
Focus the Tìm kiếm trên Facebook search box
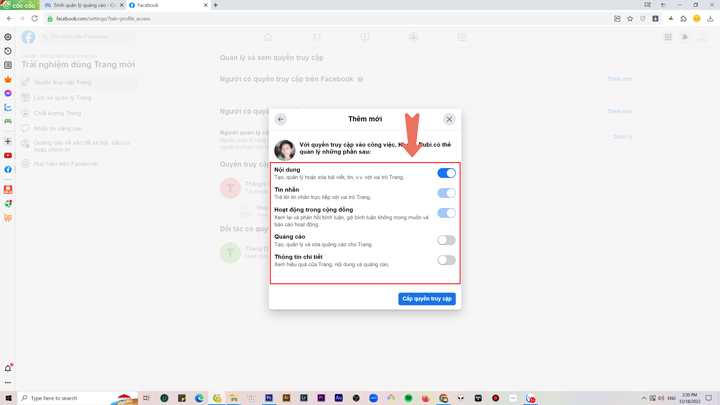[x=88, y=37]
